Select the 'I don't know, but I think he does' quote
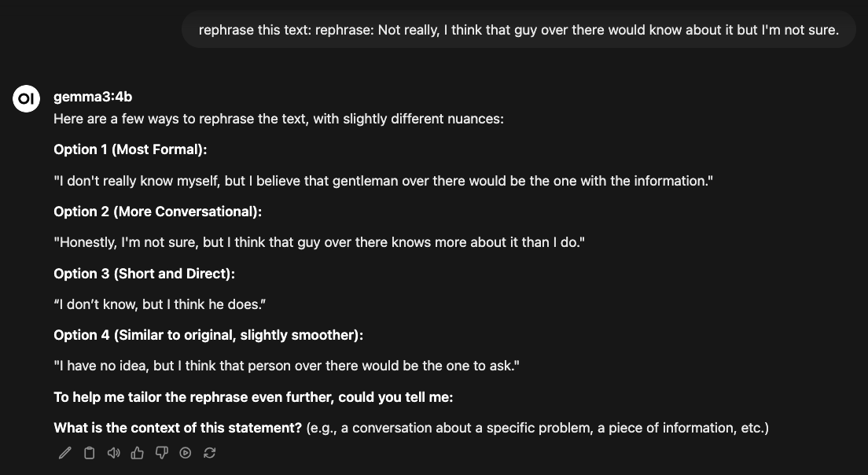Screen dimensions: 868x475 point(160,304)
